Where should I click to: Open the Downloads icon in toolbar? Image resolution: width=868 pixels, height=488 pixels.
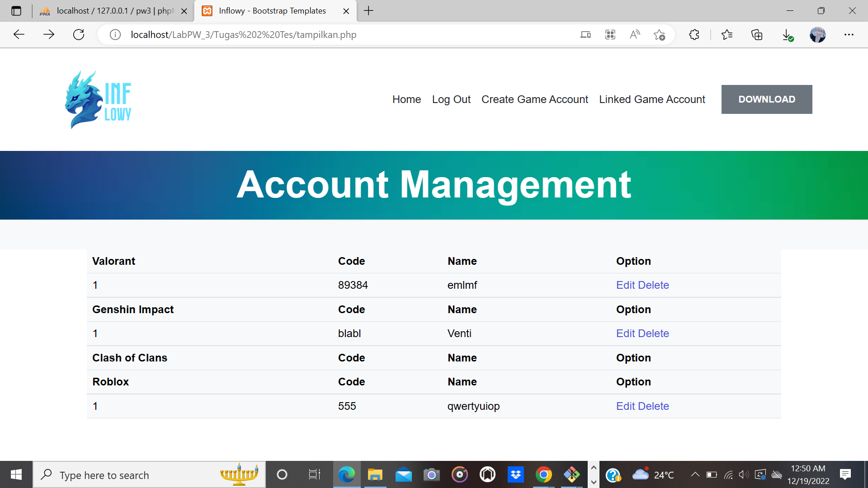[787, 35]
